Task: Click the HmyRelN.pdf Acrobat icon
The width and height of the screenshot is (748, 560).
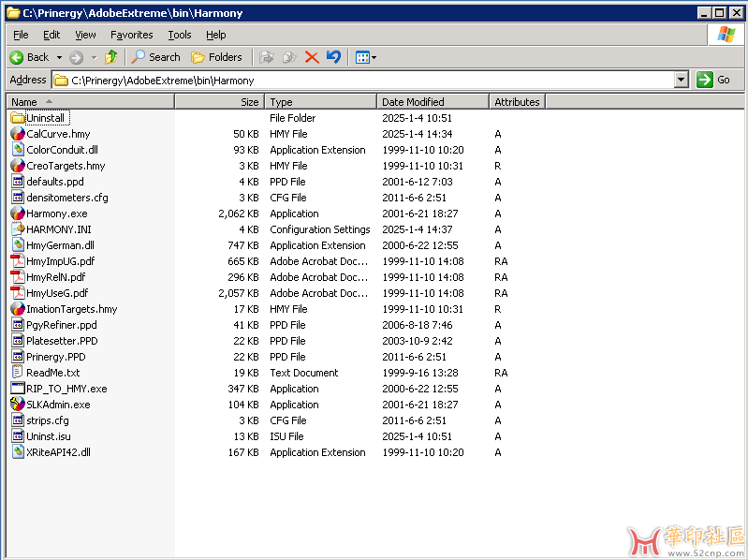Action: point(18,277)
